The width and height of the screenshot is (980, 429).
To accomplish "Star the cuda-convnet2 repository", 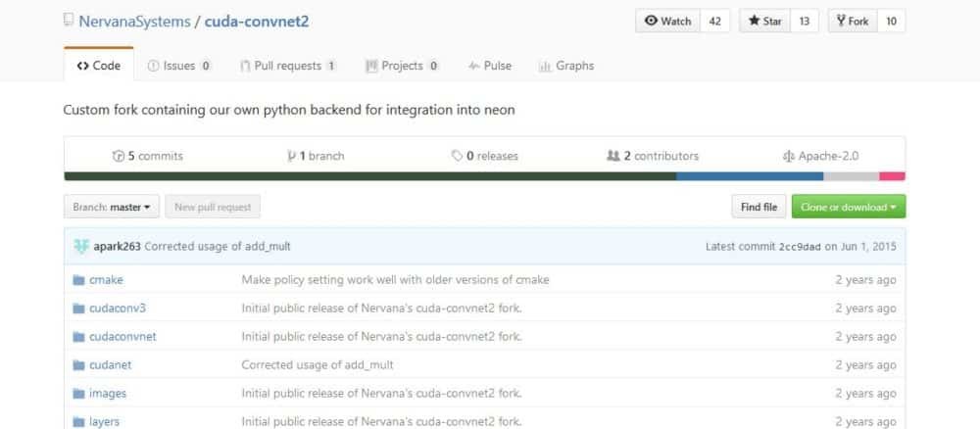I will [x=763, y=22].
